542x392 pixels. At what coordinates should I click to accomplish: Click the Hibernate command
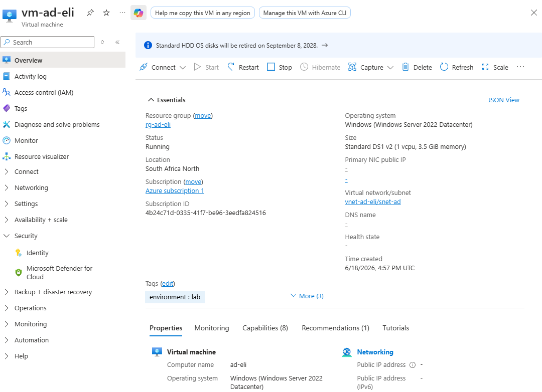[320, 67]
